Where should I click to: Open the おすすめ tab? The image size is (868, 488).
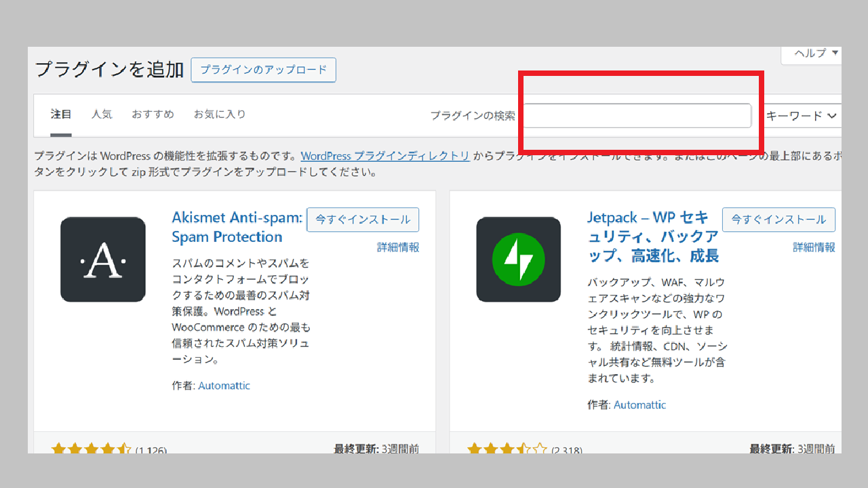pos(153,115)
